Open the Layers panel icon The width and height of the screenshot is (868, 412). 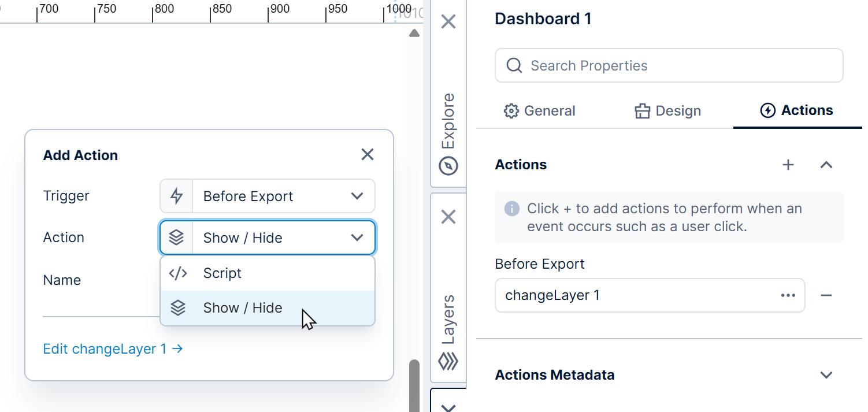[448, 361]
